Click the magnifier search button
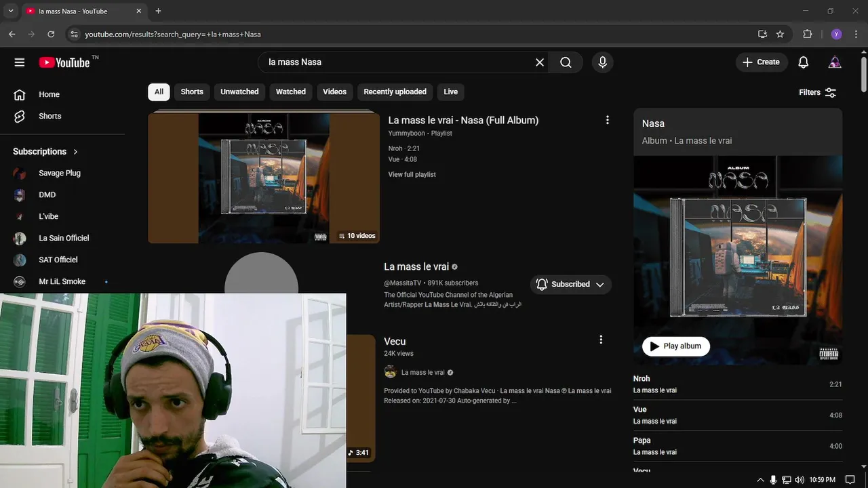The width and height of the screenshot is (868, 488). click(x=566, y=62)
